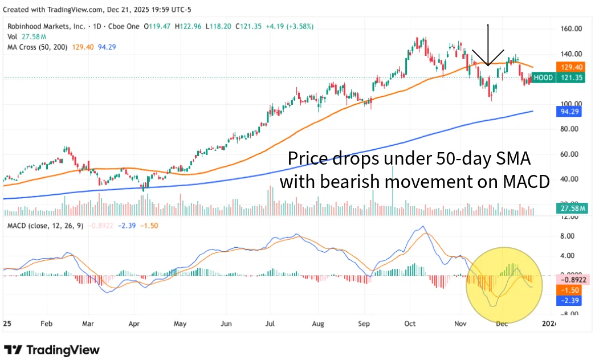Screen dimensions: 595x364
Task: Click the black down arrow annotation
Action: (487, 47)
